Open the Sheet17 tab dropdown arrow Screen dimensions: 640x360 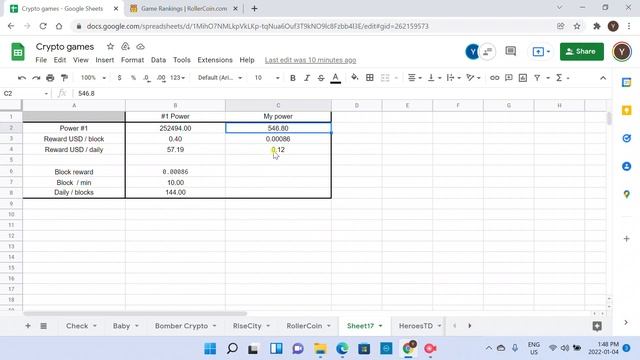[380, 326]
